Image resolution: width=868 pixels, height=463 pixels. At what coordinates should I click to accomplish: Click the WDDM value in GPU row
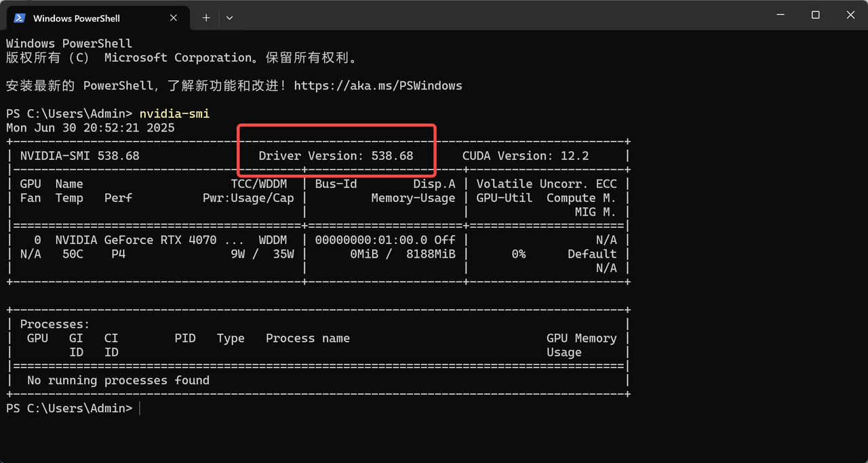tap(273, 240)
